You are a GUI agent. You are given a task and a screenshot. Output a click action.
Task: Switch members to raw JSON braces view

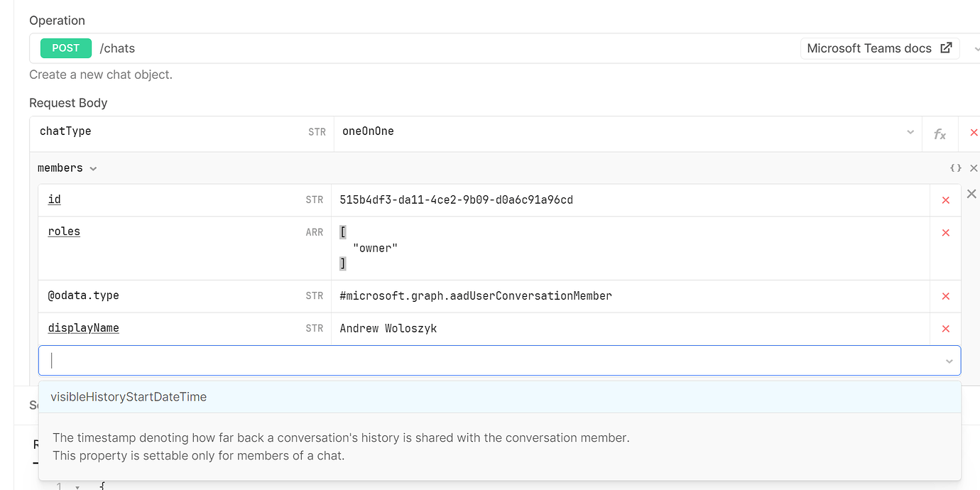click(955, 168)
